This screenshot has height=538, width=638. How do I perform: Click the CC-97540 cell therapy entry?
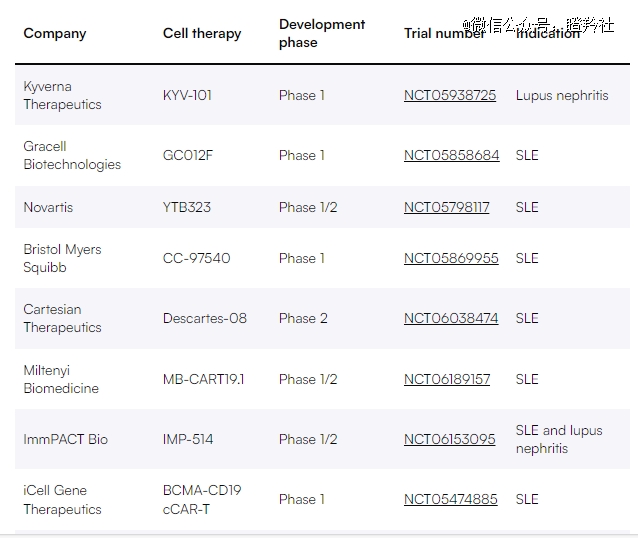pos(197,258)
